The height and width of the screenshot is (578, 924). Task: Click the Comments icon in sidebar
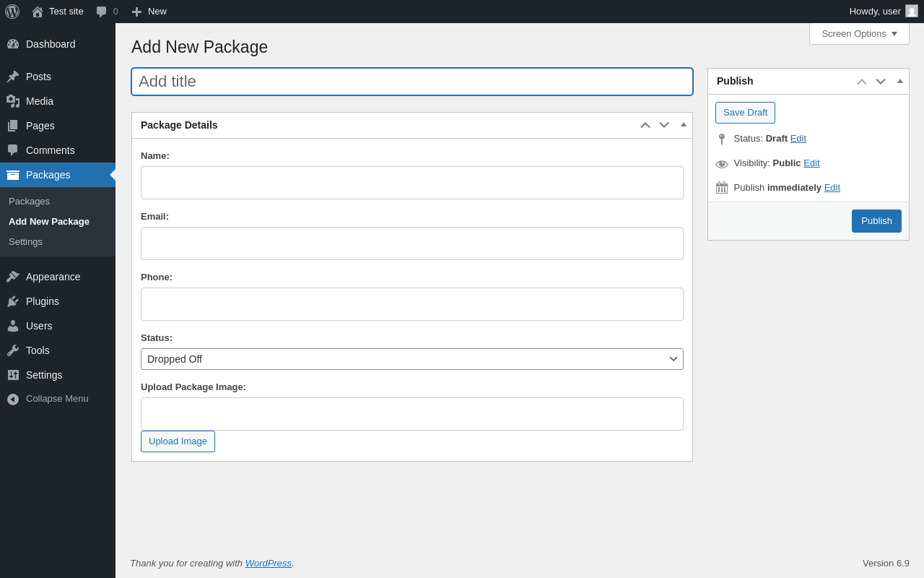(13, 150)
